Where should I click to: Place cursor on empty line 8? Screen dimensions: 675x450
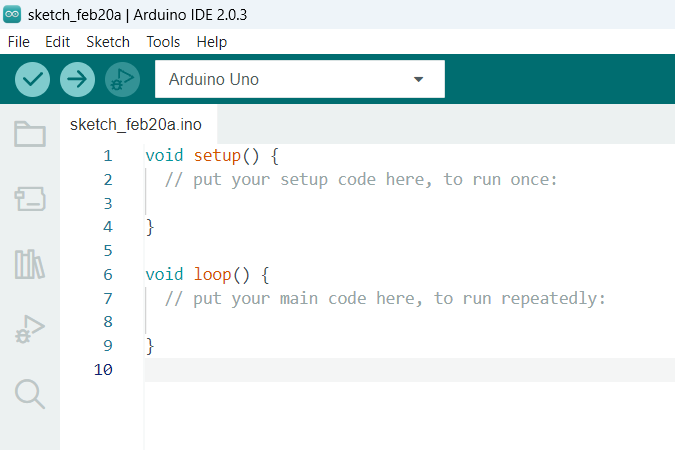[409, 322]
